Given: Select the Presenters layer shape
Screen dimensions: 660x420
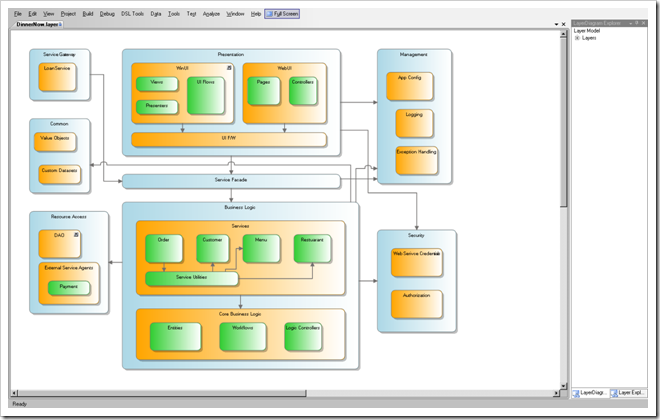Looking at the screenshot, I should click(157, 107).
